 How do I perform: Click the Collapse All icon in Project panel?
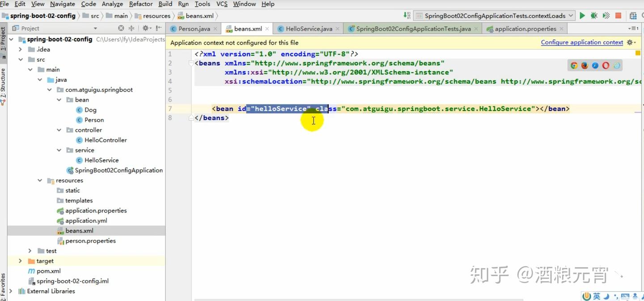131,28
